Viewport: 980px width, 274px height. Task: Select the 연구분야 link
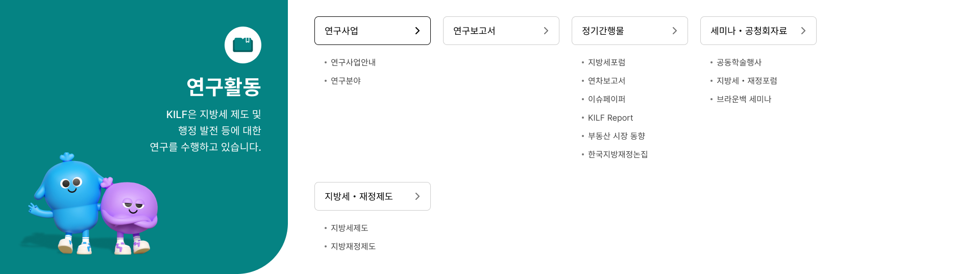(x=346, y=81)
